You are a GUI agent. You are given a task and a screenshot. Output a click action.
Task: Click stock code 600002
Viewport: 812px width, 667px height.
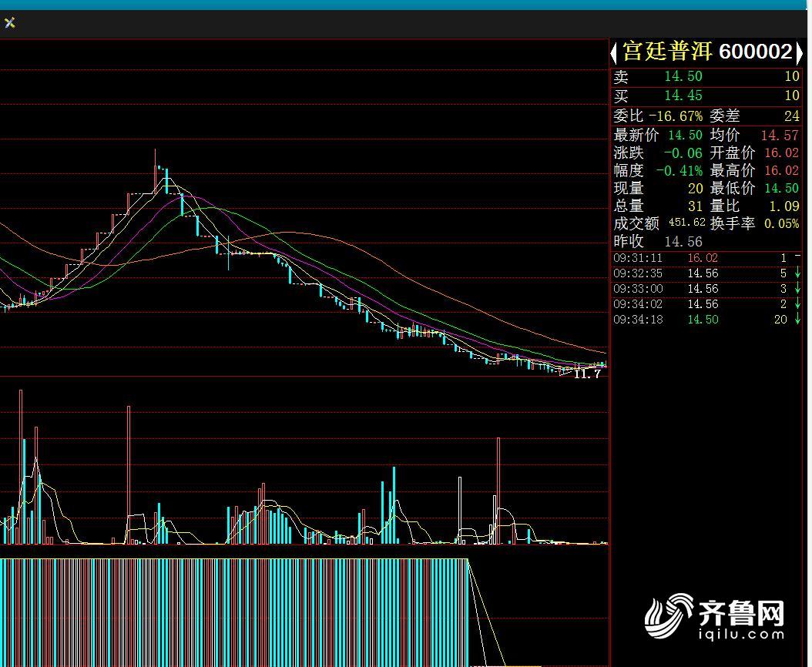click(756, 52)
